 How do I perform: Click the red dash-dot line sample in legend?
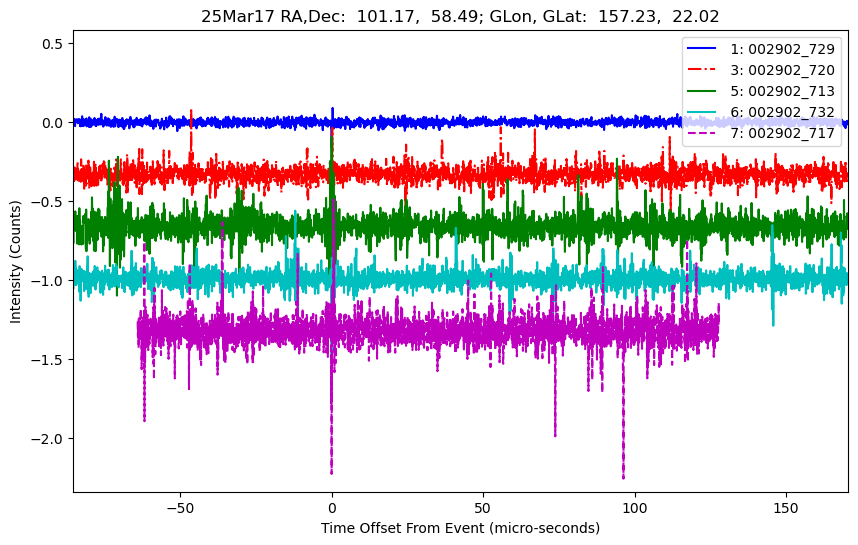(x=702, y=69)
